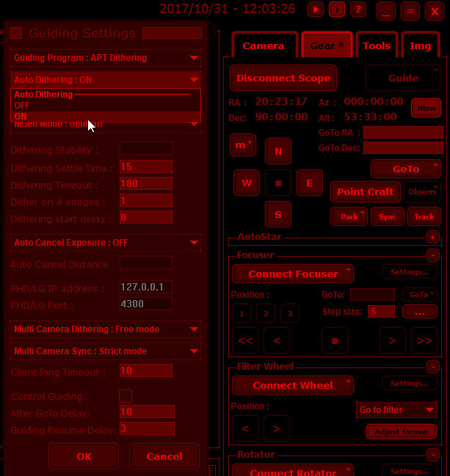
Task: Click the square stop button between W and E
Action: (x=278, y=183)
